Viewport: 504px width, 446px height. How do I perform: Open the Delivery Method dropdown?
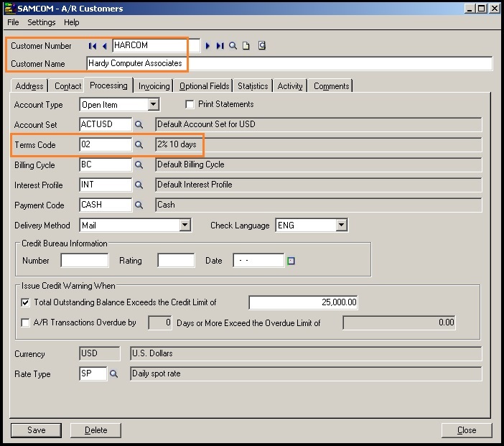pos(185,226)
